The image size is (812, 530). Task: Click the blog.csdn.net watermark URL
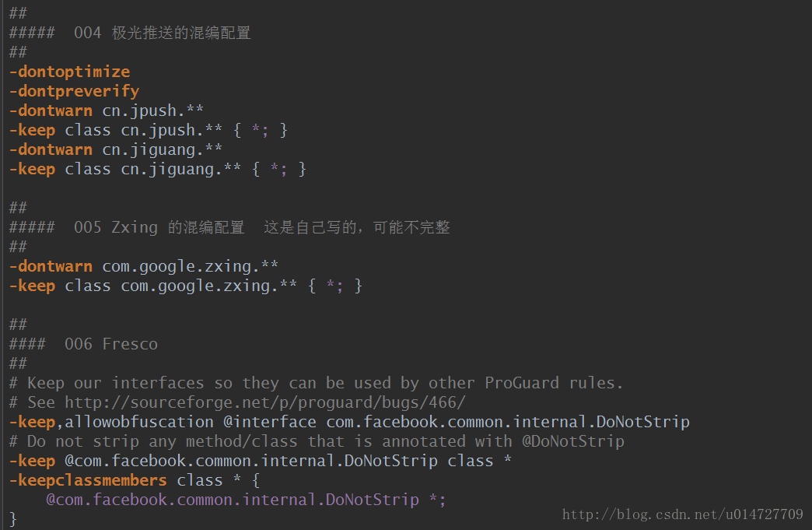[683, 514]
